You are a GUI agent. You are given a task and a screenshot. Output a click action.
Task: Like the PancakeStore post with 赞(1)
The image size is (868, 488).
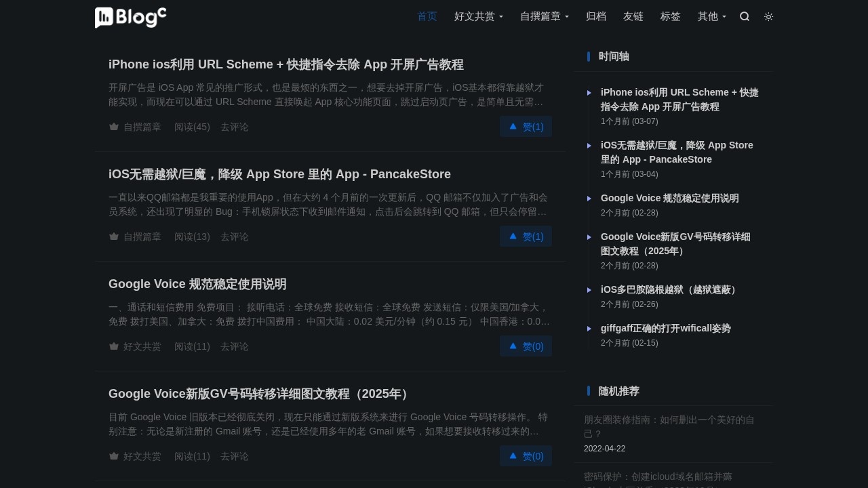(526, 237)
